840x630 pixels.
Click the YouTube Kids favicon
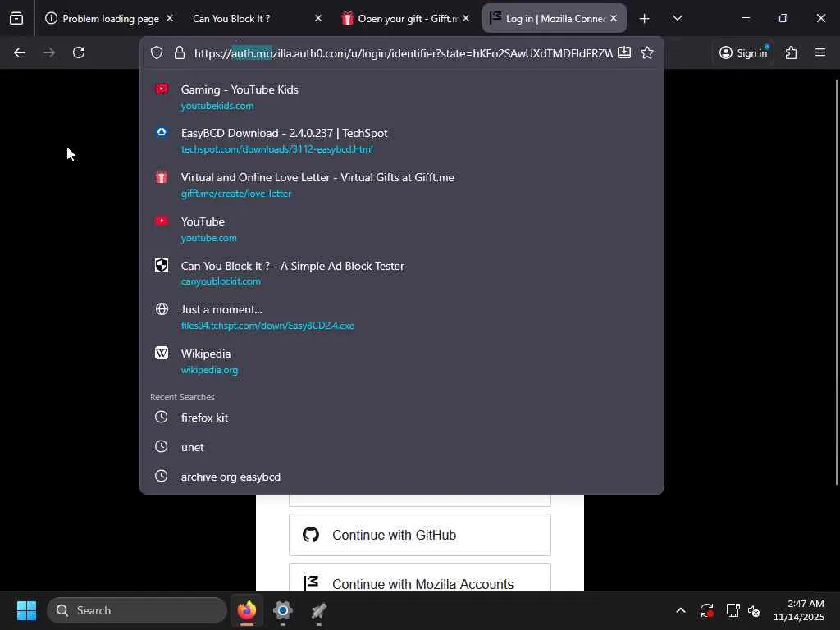tap(162, 89)
